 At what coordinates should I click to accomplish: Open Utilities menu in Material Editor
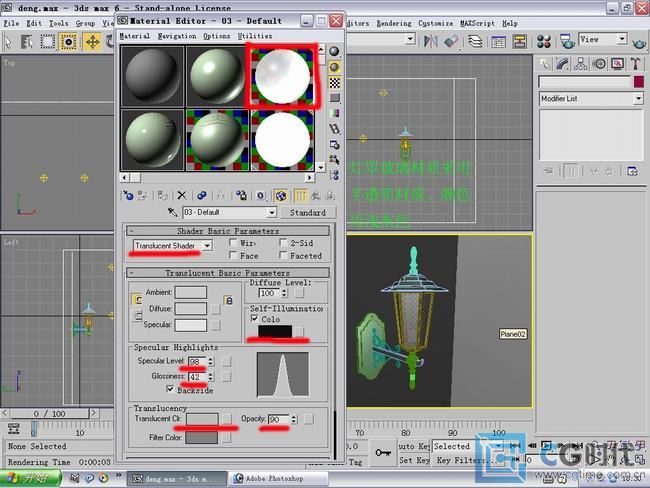(255, 36)
